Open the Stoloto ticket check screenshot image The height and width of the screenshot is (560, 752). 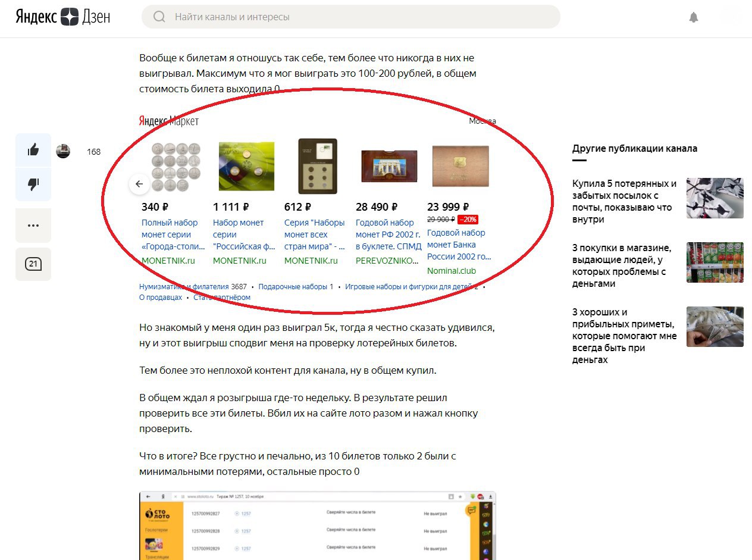pos(318,525)
